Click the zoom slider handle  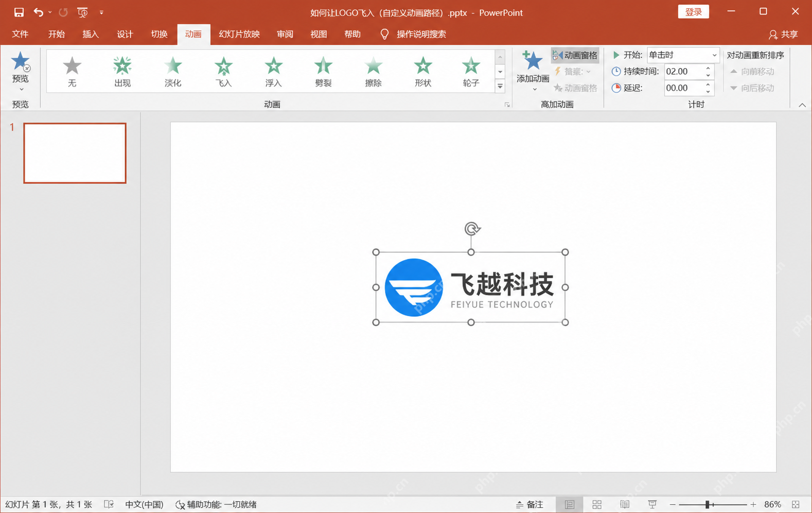click(708, 505)
